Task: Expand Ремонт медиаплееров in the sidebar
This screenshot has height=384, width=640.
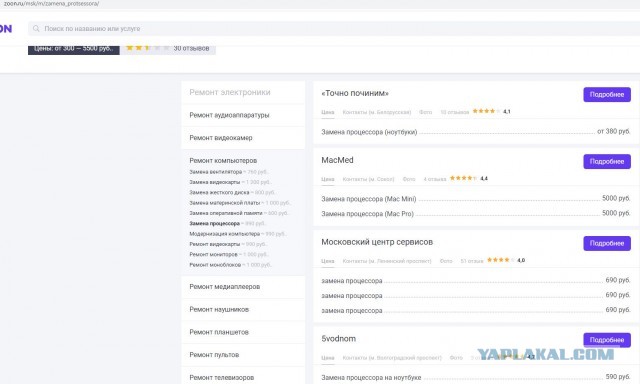Action: pos(224,287)
